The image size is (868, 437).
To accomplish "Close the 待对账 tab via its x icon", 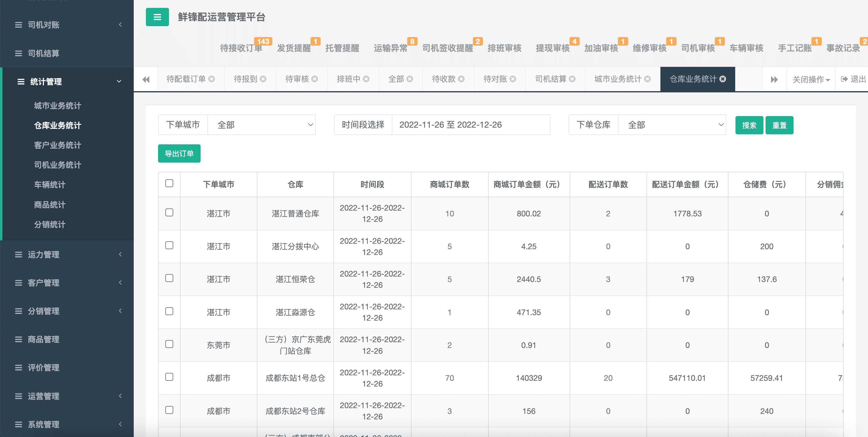I will (513, 79).
